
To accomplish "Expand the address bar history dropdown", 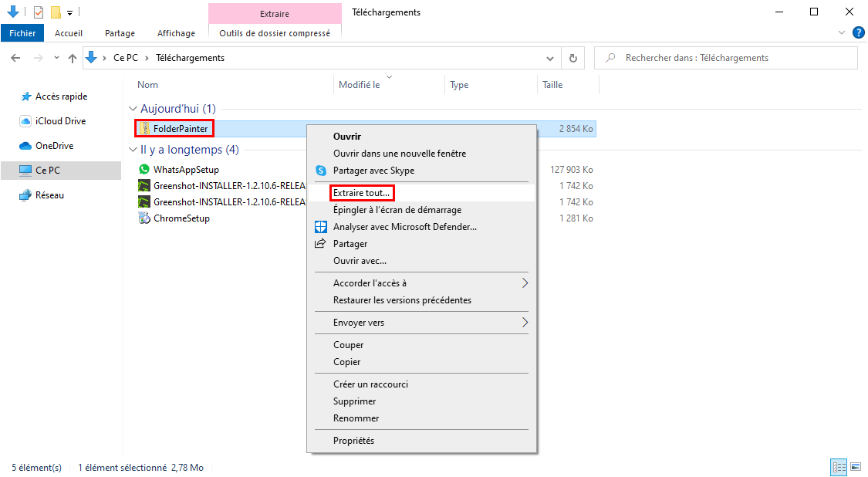I will click(x=549, y=58).
